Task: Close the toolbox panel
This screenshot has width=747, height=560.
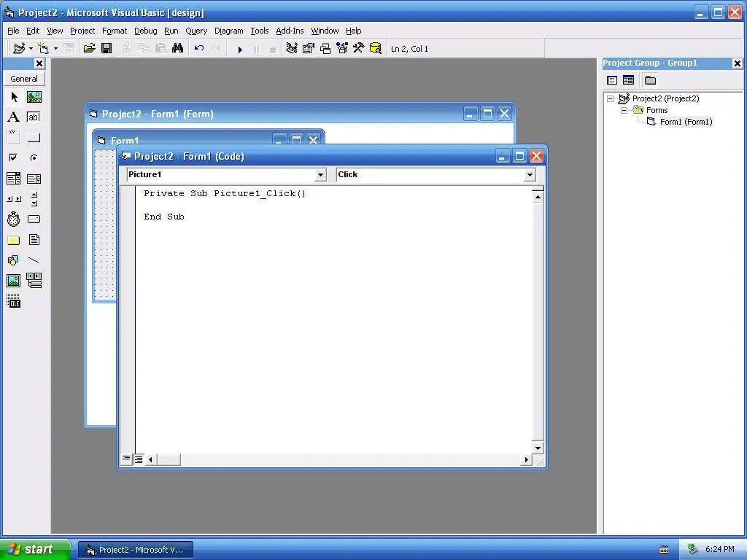Action: [x=39, y=63]
